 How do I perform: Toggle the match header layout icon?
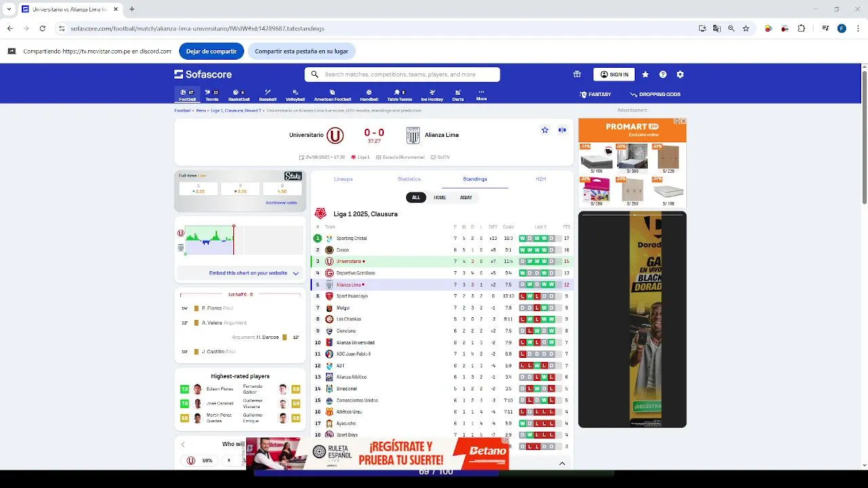click(562, 130)
